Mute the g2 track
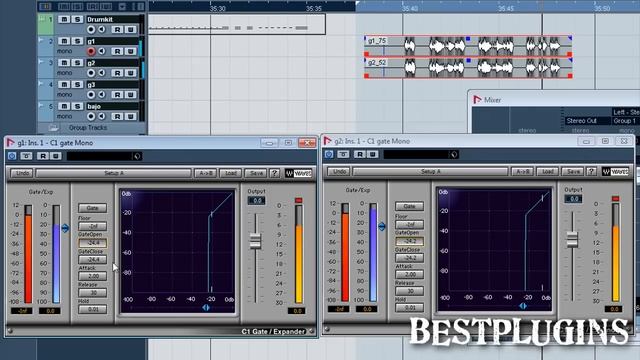 (64, 62)
